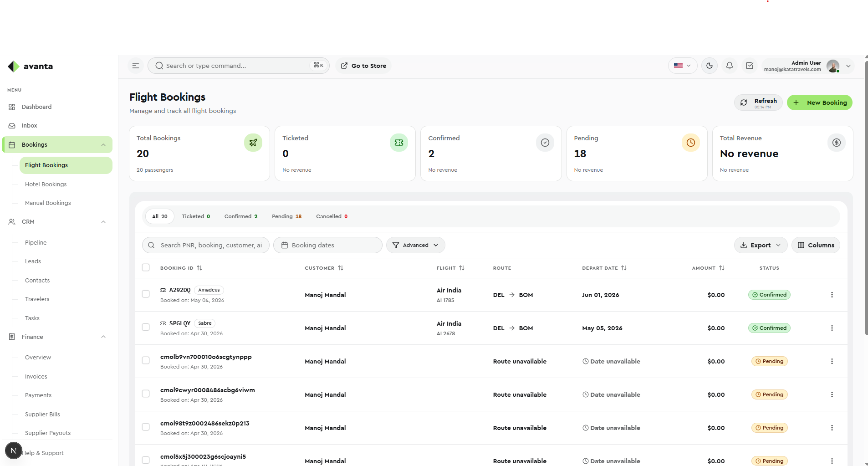Open Manual Bookings in sidebar

48,203
